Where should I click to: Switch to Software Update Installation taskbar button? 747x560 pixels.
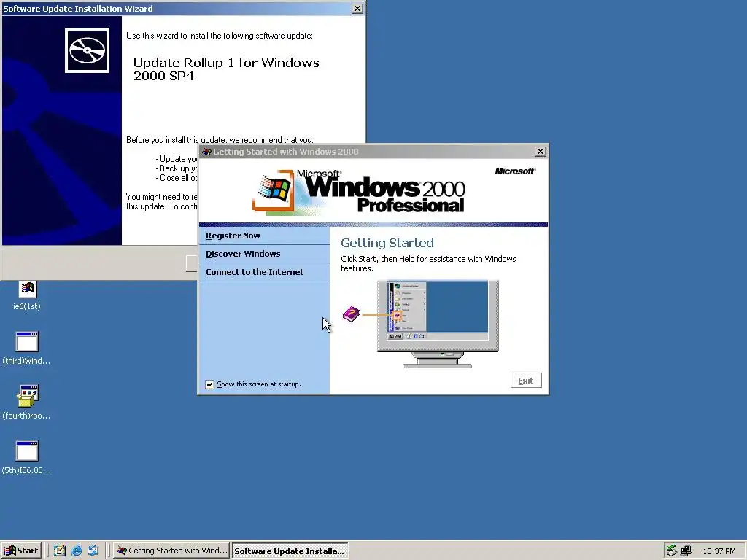tap(290, 551)
